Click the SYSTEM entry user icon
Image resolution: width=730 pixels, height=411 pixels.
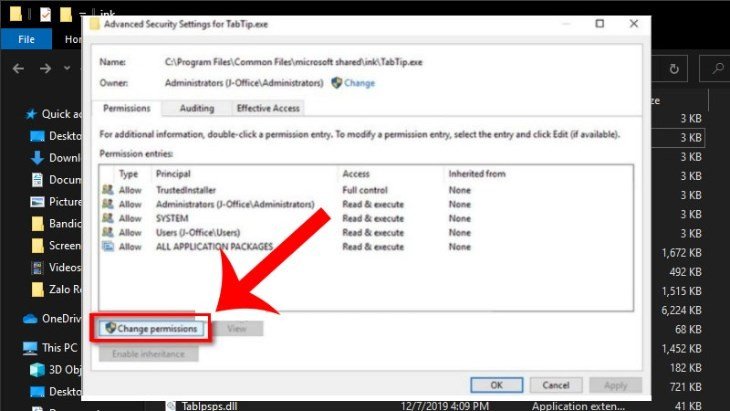pyautogui.click(x=107, y=218)
